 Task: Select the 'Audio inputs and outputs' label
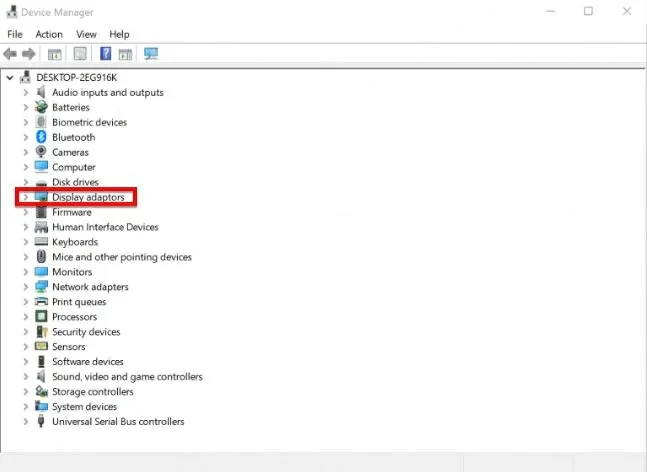click(x=108, y=92)
